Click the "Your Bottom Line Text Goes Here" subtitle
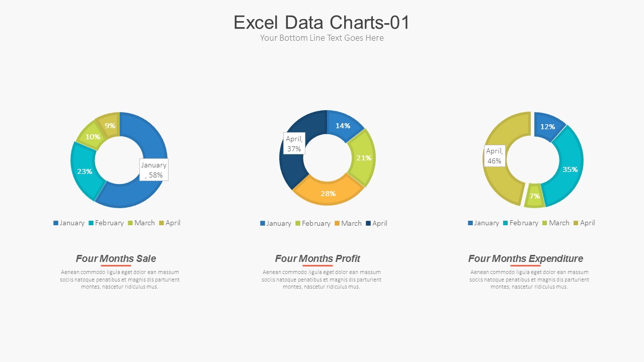Viewport: 644px width, 362px height. (321, 38)
